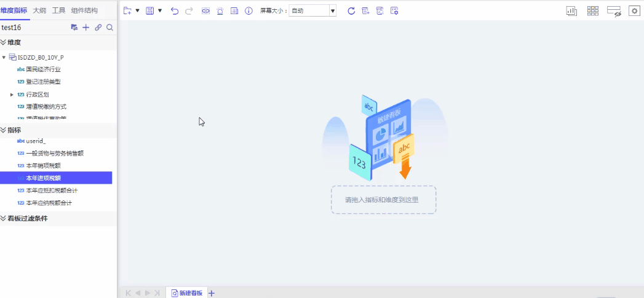The height and width of the screenshot is (298, 644).
Task: Open the chart component icon at top right
Action: (571, 11)
